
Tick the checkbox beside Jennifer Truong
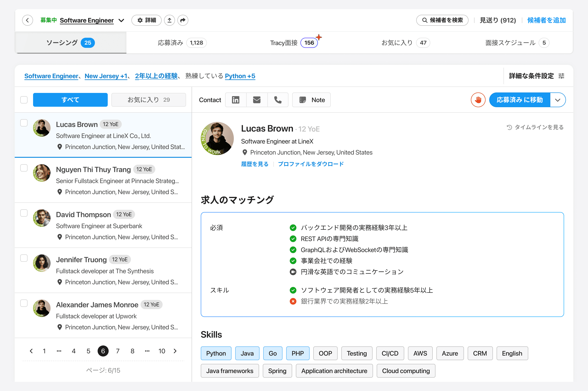[24, 258]
